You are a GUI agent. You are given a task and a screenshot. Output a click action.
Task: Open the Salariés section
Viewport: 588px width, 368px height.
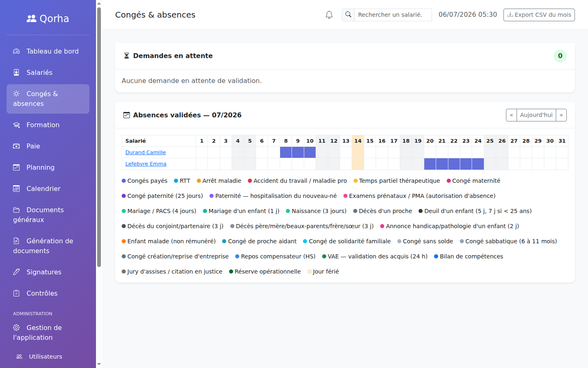(48, 72)
